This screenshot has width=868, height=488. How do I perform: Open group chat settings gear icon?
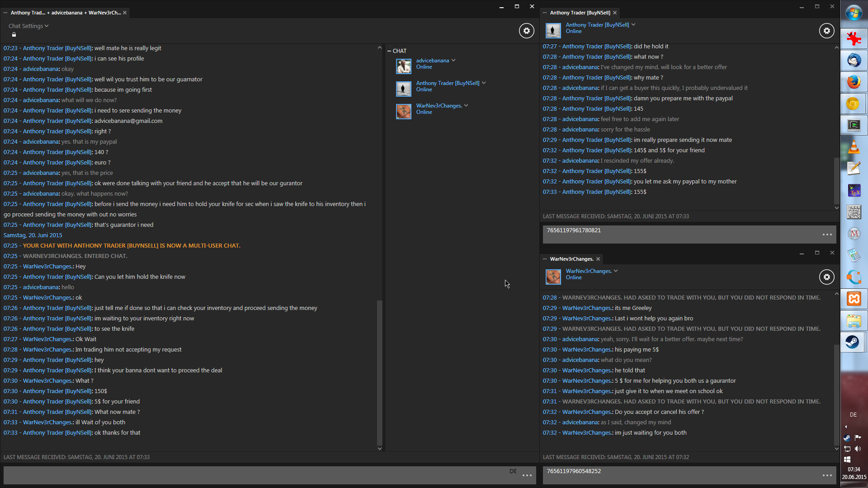(x=526, y=31)
